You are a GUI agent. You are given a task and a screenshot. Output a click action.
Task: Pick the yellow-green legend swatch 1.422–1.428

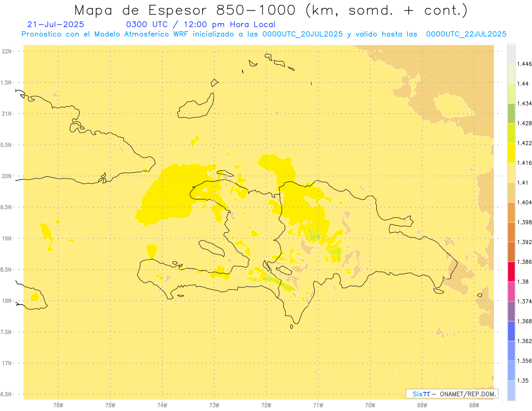coord(511,133)
